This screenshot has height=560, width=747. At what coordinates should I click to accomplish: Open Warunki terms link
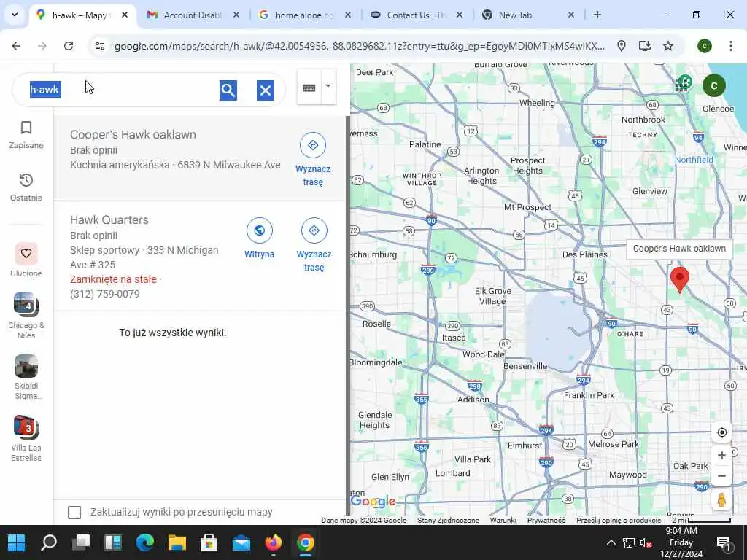click(x=503, y=521)
